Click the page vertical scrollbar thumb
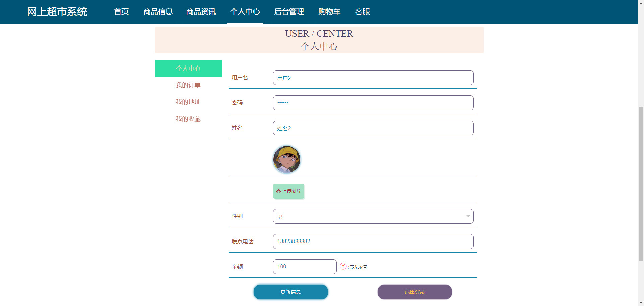The width and height of the screenshot is (644, 306). (641, 183)
